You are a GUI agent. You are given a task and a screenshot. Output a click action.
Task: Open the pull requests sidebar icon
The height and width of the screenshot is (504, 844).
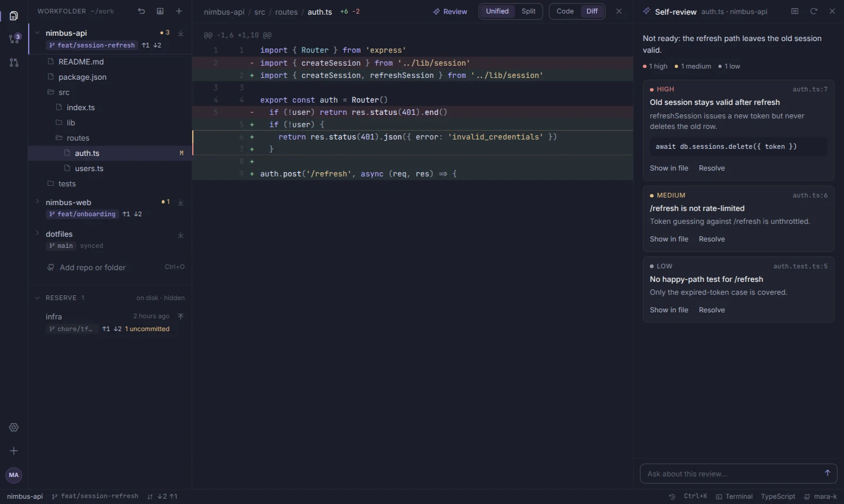14,63
